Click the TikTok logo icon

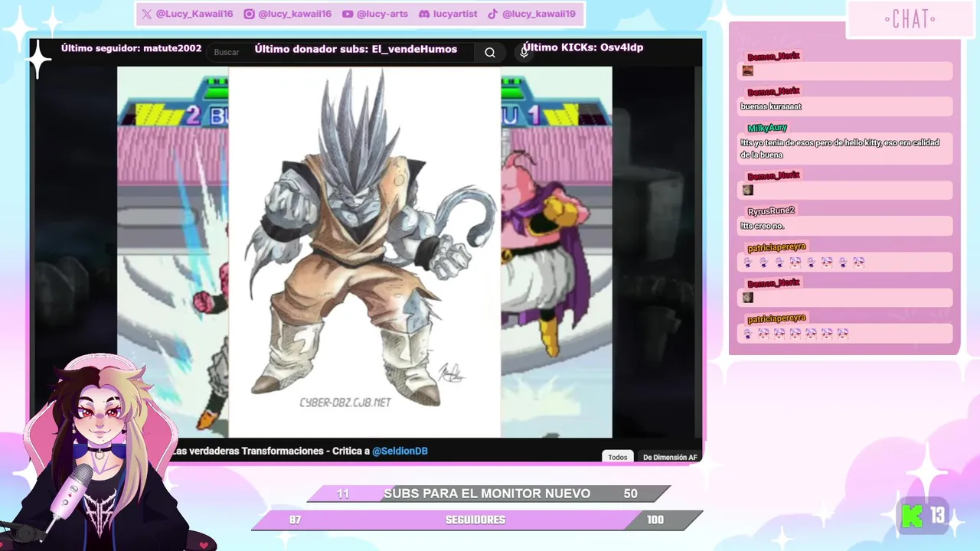(x=493, y=14)
